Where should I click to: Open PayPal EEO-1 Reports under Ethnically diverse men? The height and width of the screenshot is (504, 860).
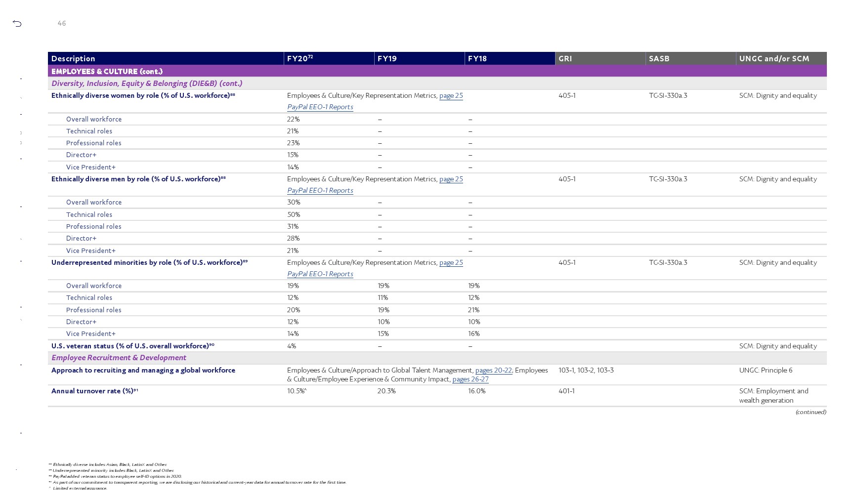click(x=320, y=191)
